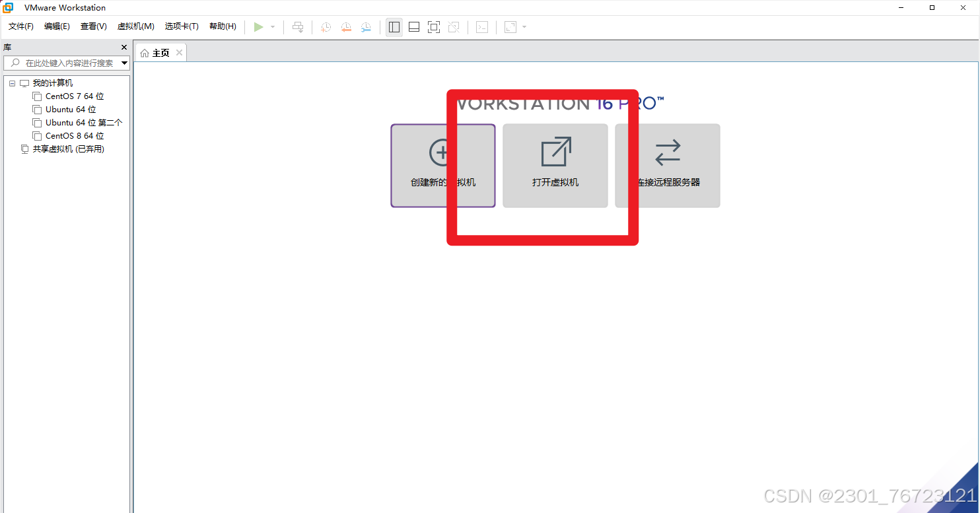Click the CentOS 8 VM icon
Screen dimensions: 980x513
[x=37, y=136]
